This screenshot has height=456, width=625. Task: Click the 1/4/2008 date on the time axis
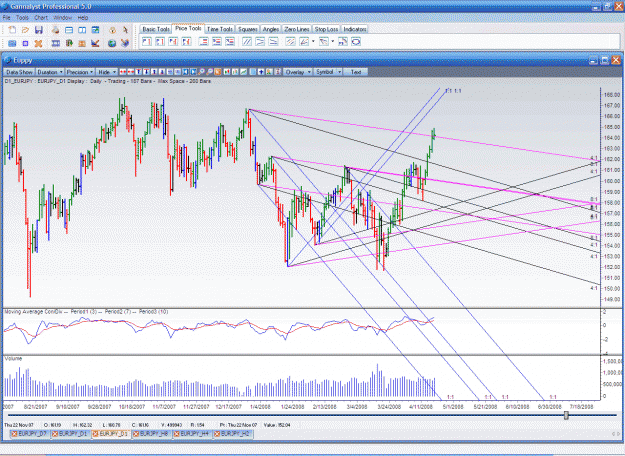(x=260, y=407)
